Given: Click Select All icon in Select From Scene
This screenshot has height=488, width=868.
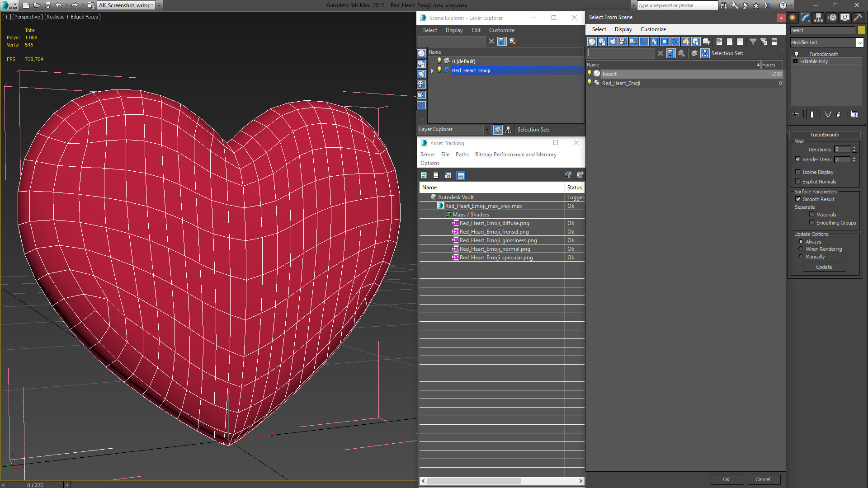Looking at the screenshot, I should click(x=719, y=42).
